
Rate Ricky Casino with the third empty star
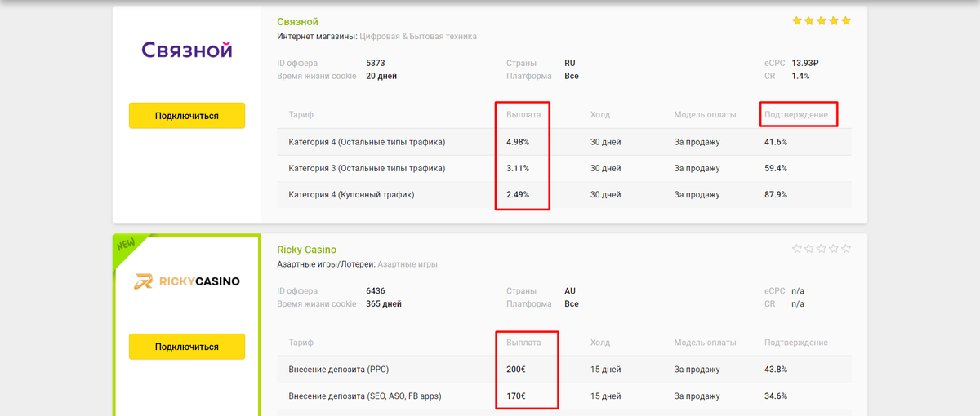pos(822,249)
